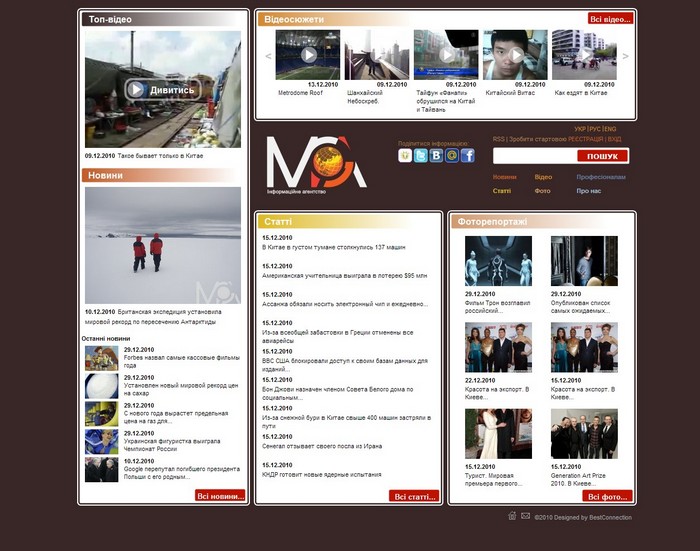
Task: Go to the Про нас menu item
Action: click(588, 190)
